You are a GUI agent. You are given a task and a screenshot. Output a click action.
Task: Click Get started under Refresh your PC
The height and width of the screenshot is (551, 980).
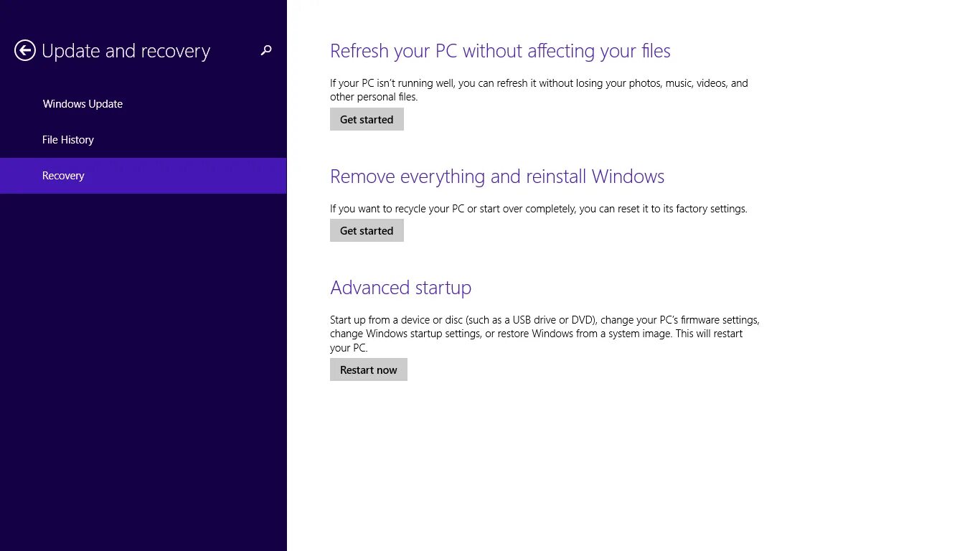pos(367,119)
